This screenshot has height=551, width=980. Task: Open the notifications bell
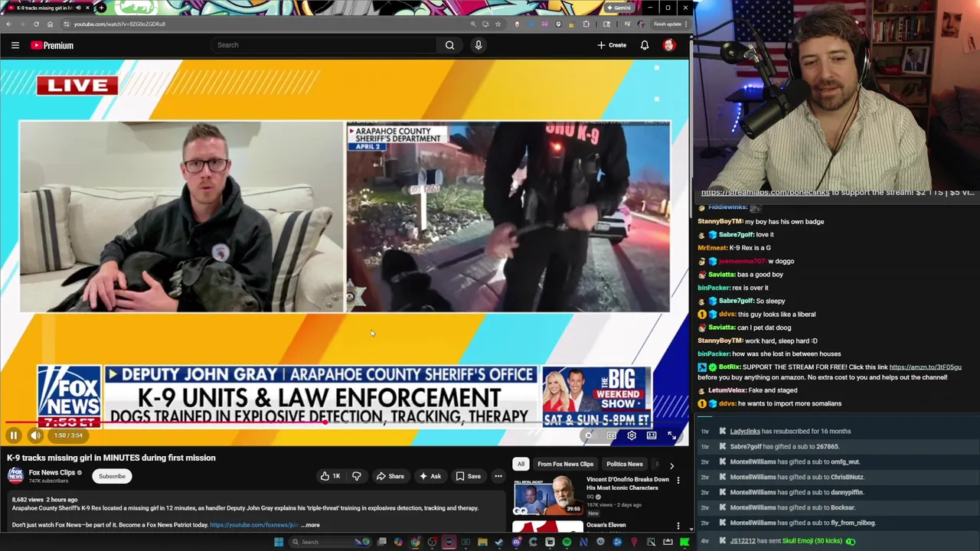pos(645,45)
